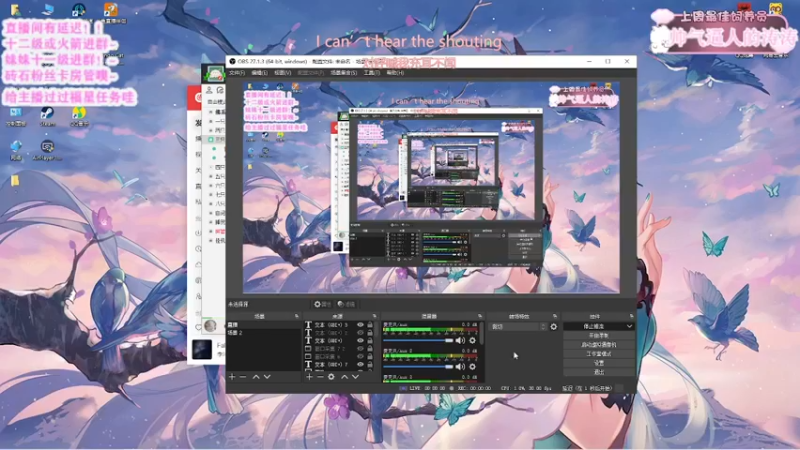This screenshot has height=450, width=800.
Task: Click the 退出 button
Action: click(599, 372)
